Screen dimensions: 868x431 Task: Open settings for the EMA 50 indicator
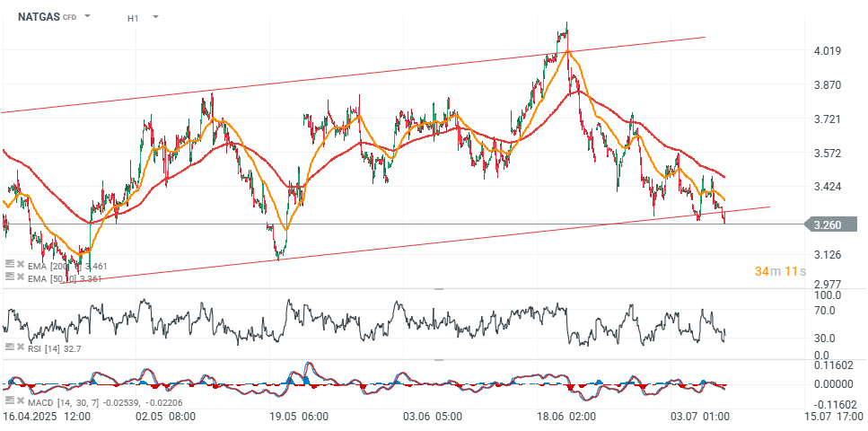pyautogui.click(x=9, y=276)
